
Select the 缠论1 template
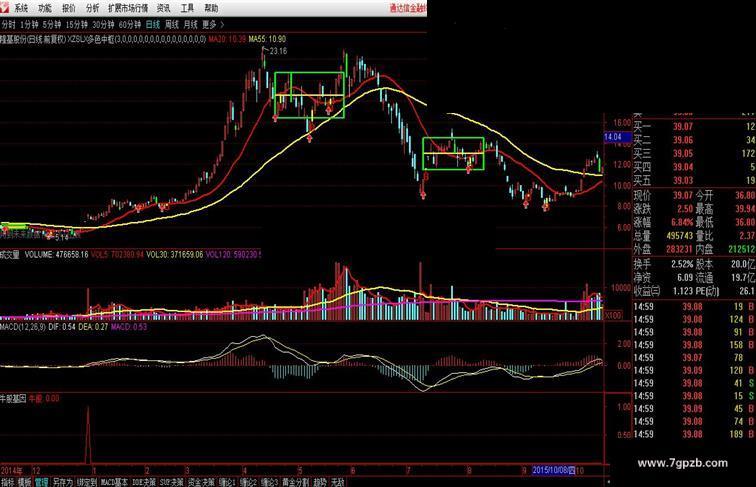coord(227,482)
